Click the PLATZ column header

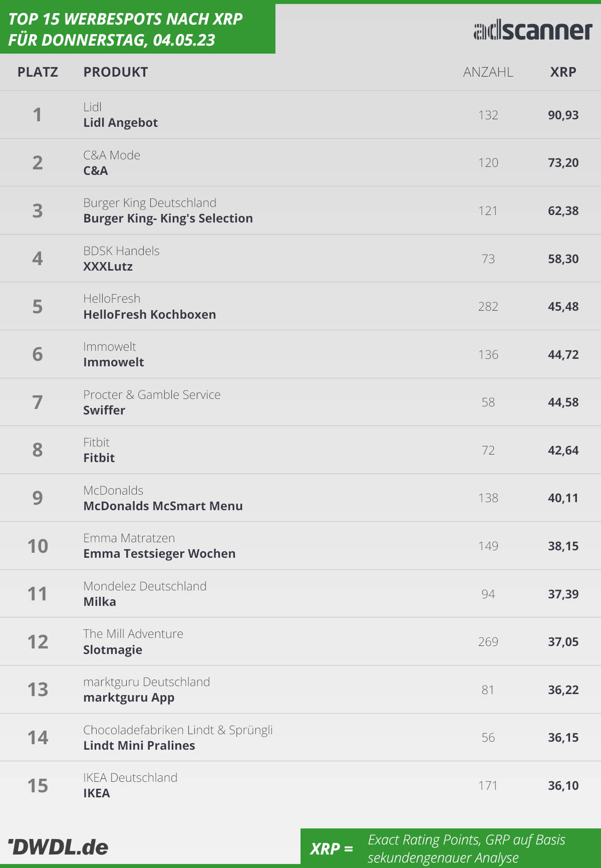pyautogui.click(x=38, y=72)
